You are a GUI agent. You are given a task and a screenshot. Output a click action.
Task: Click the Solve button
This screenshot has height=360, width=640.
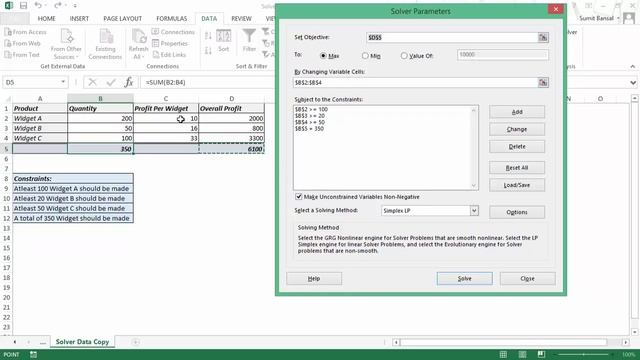click(464, 278)
